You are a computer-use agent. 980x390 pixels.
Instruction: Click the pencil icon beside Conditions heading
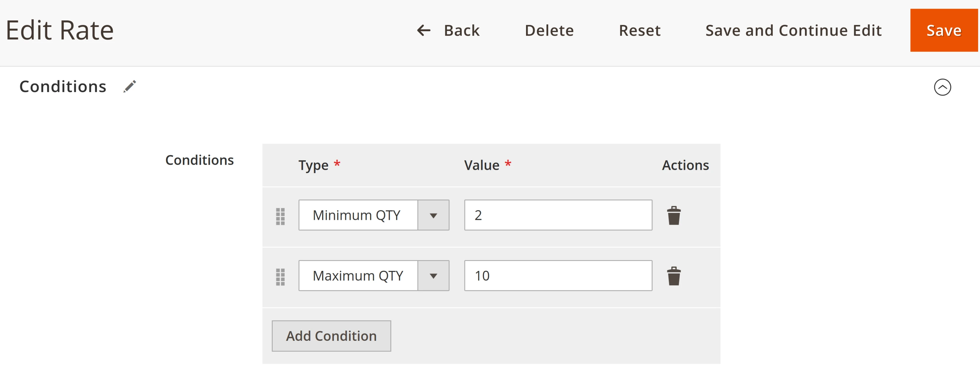click(x=129, y=86)
